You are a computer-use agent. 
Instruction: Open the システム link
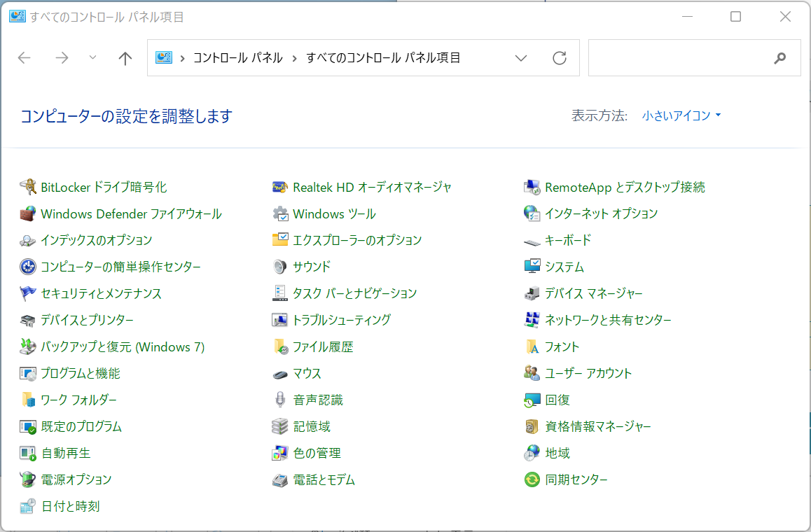pyautogui.click(x=564, y=267)
